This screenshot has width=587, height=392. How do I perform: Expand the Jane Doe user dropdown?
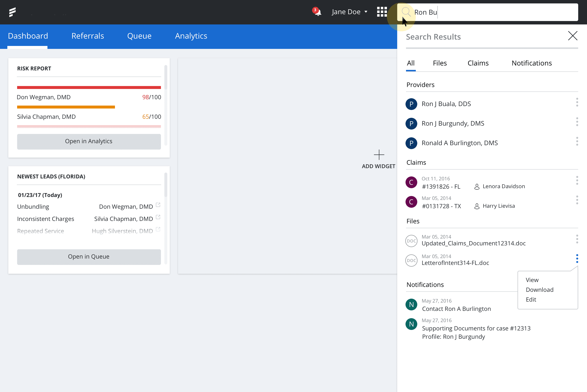click(x=349, y=12)
